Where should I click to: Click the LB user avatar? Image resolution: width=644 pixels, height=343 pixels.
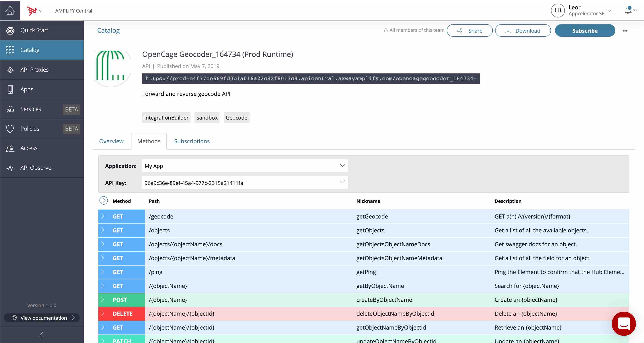click(558, 11)
